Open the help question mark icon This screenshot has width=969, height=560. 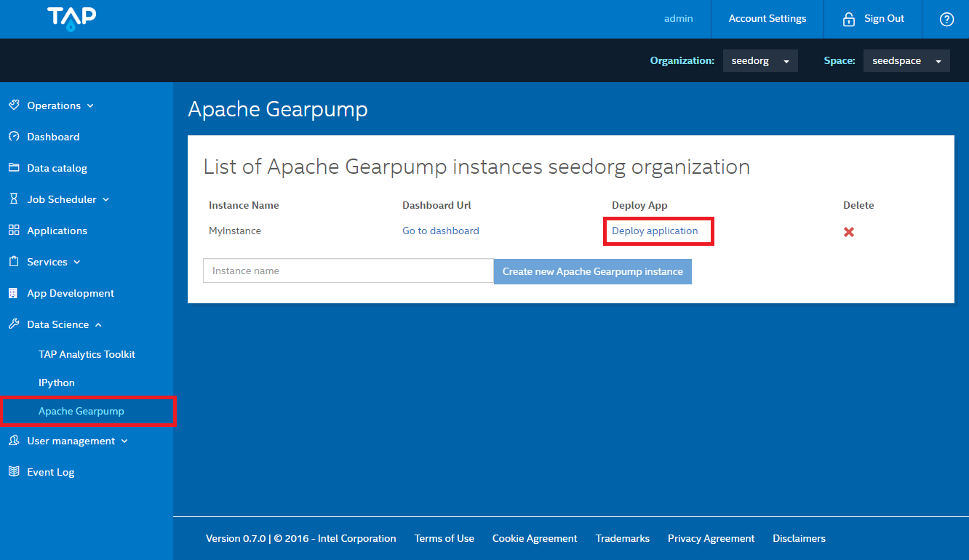pyautogui.click(x=946, y=20)
